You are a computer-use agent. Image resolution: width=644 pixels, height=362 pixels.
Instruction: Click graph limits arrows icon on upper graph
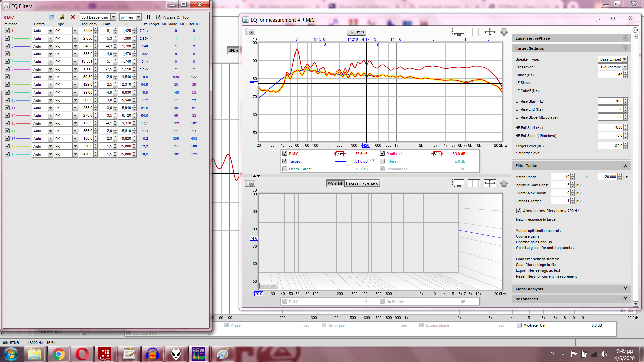(490, 32)
